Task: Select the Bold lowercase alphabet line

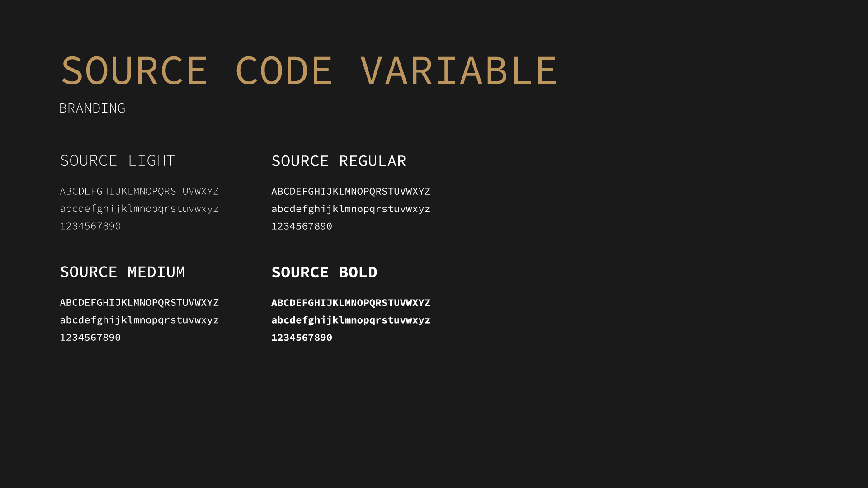Action: coord(351,320)
